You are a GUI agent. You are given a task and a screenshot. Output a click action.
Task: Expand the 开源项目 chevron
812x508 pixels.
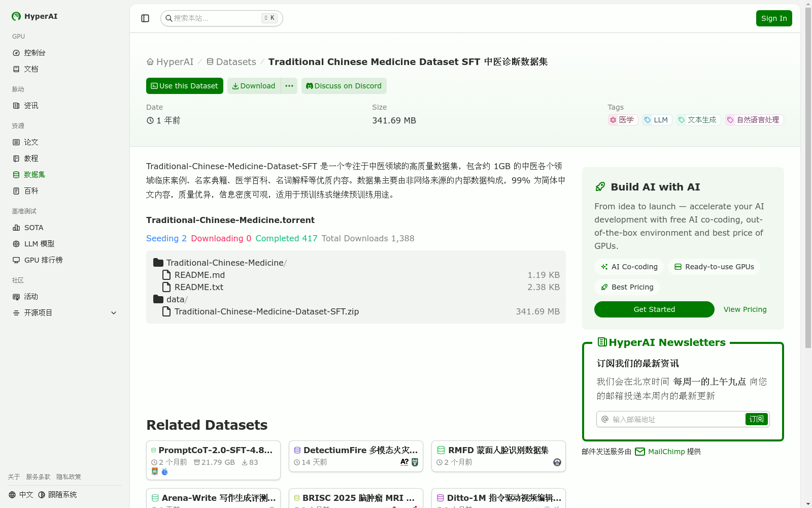pyautogui.click(x=114, y=313)
